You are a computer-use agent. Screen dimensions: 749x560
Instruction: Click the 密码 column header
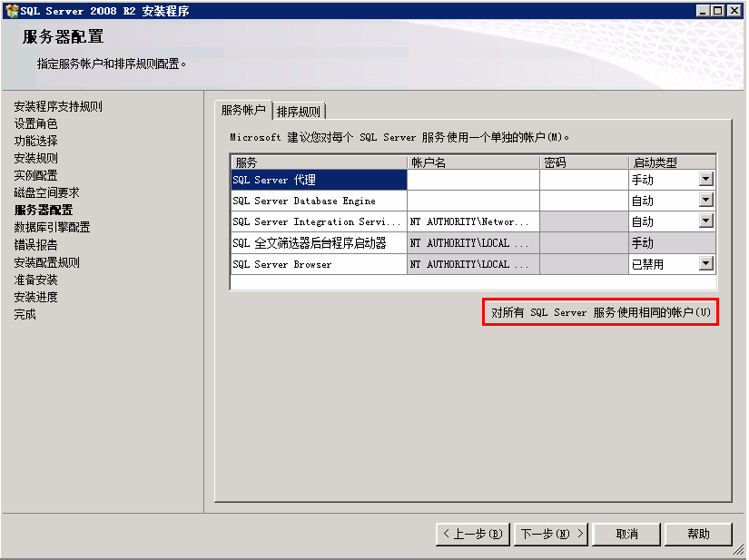[x=584, y=162]
